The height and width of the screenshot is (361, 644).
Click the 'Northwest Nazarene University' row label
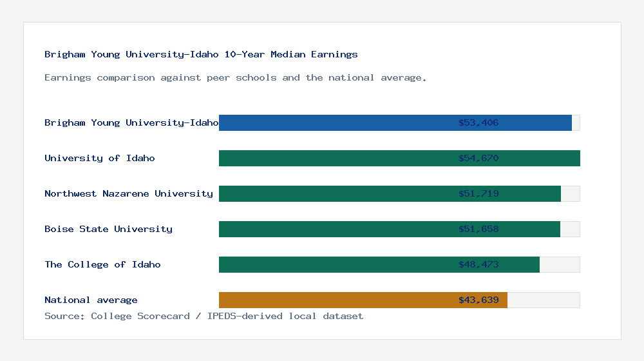point(129,193)
